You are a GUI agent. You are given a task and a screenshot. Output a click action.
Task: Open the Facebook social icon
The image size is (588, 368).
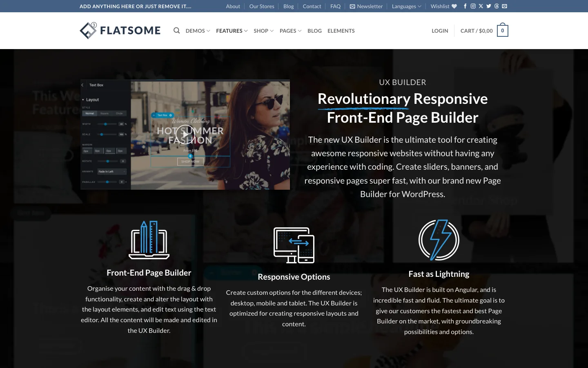point(465,6)
